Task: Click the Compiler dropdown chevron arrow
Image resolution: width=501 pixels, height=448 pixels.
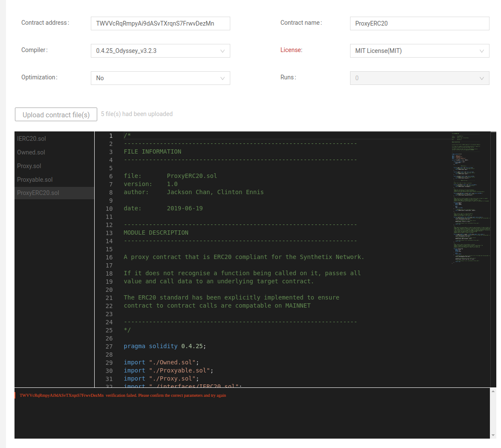Action: [223, 51]
